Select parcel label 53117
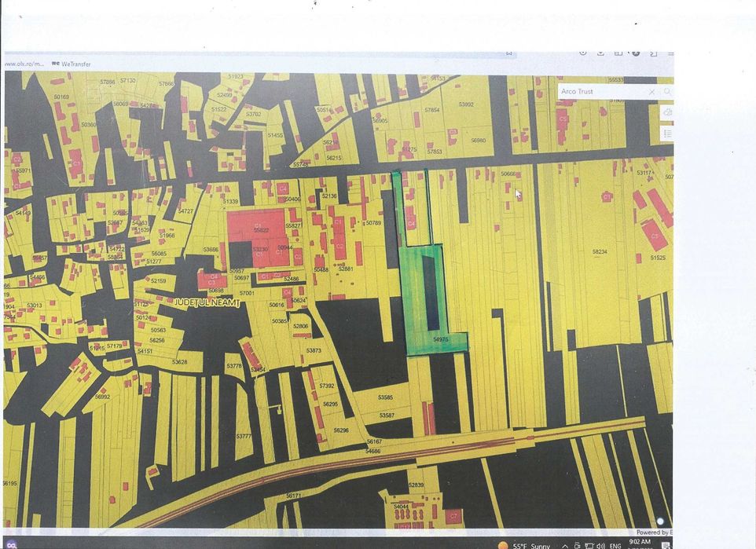 tap(644, 173)
